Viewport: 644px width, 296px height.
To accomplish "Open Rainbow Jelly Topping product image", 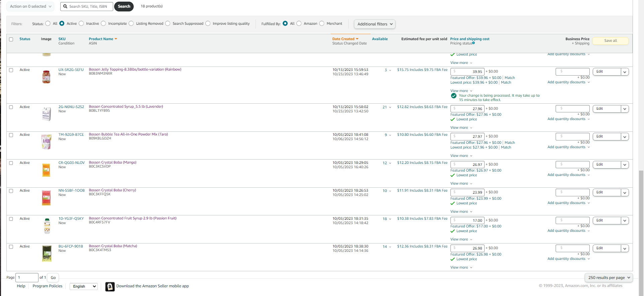I will tap(46, 77).
